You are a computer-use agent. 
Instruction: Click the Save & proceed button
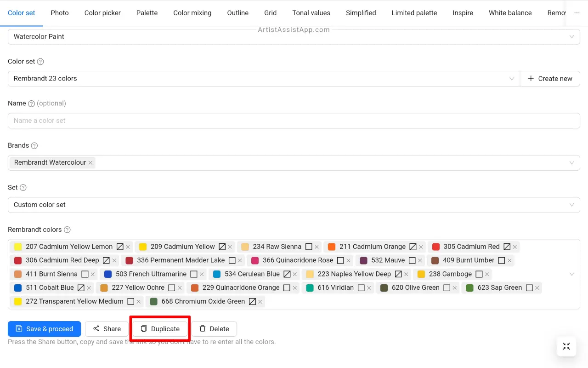(45, 329)
